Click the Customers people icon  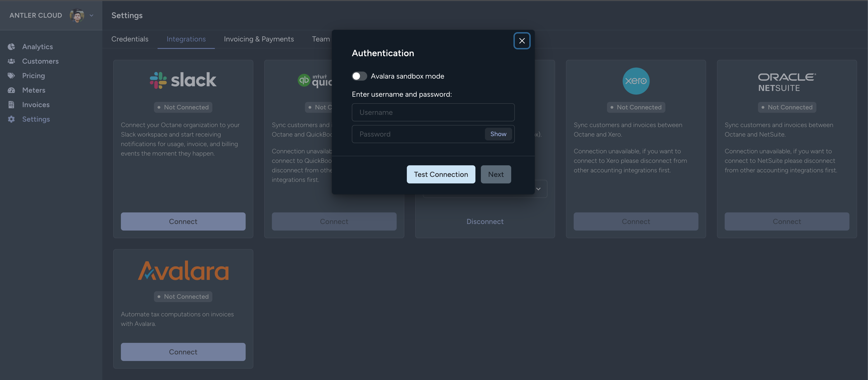[12, 61]
